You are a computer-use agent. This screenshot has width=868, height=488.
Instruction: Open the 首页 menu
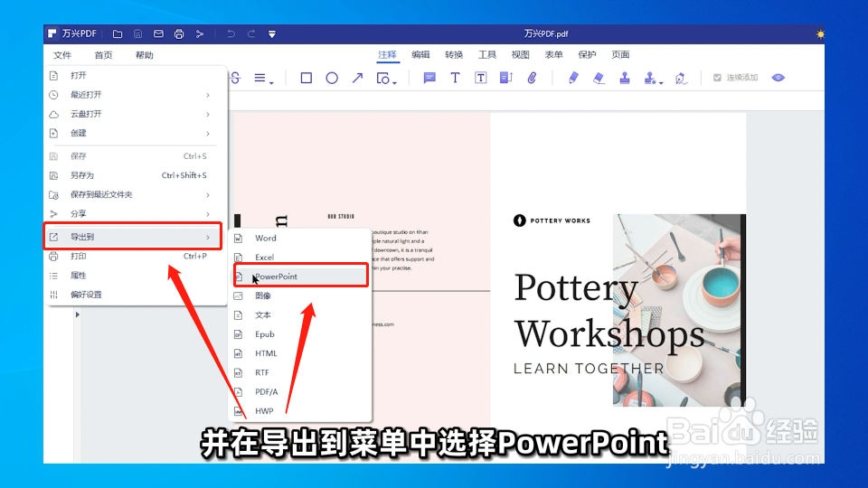point(103,55)
